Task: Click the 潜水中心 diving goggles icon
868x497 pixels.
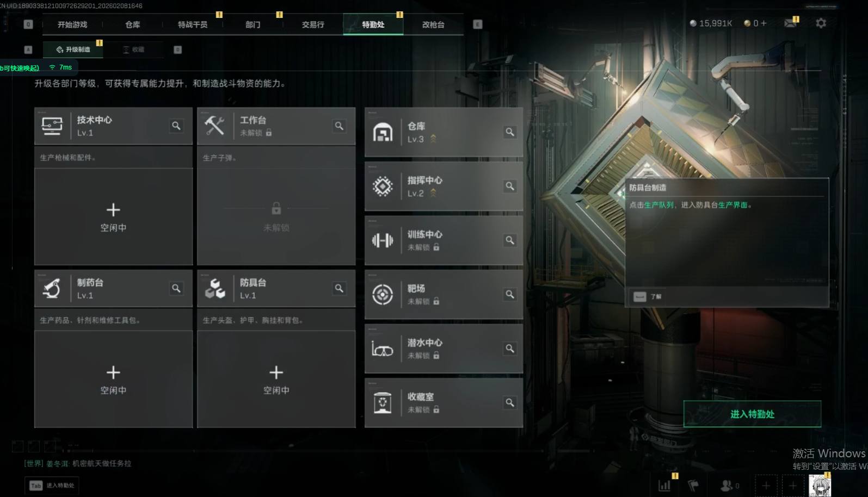Action: [382, 349]
